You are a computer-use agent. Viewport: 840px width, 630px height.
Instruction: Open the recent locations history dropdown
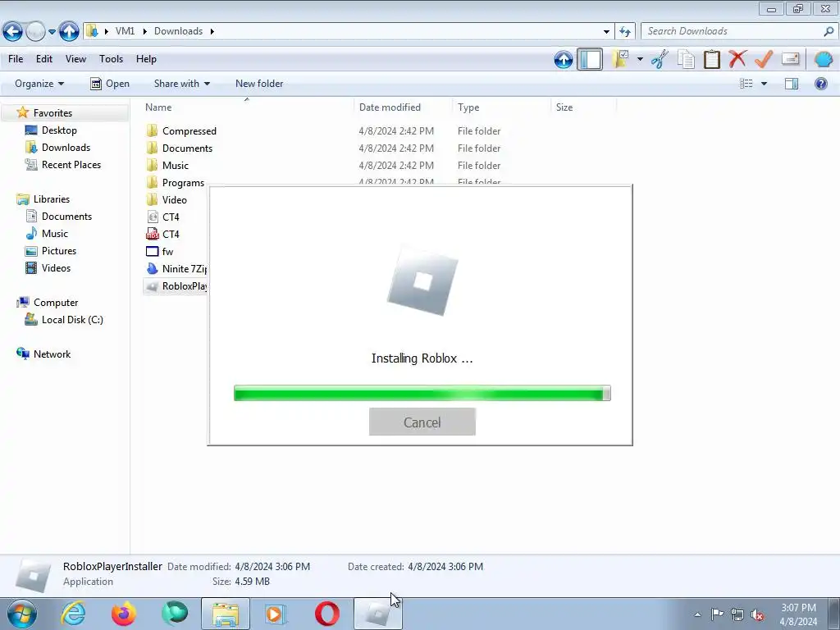tap(52, 32)
